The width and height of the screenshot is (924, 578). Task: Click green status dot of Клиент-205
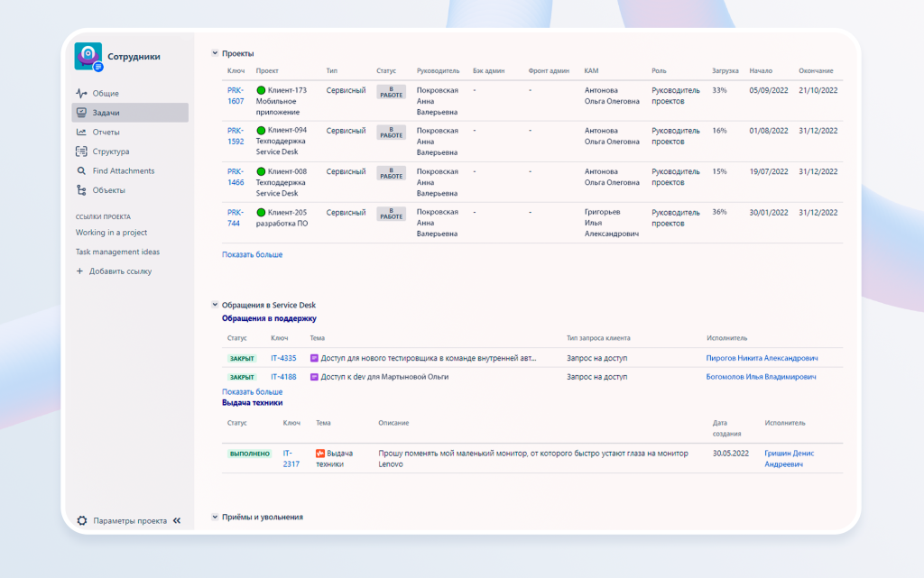click(261, 213)
